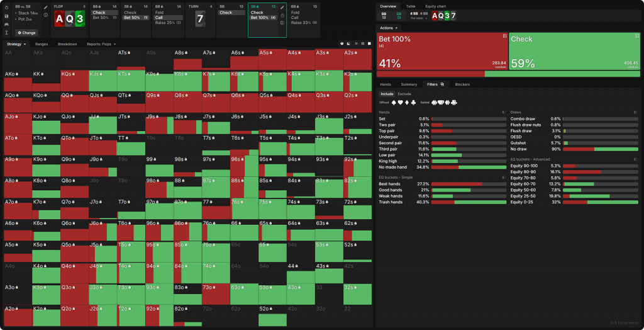Click the save disk icon in left sidebar
This screenshot has height=330, width=644.
[x=6, y=16]
